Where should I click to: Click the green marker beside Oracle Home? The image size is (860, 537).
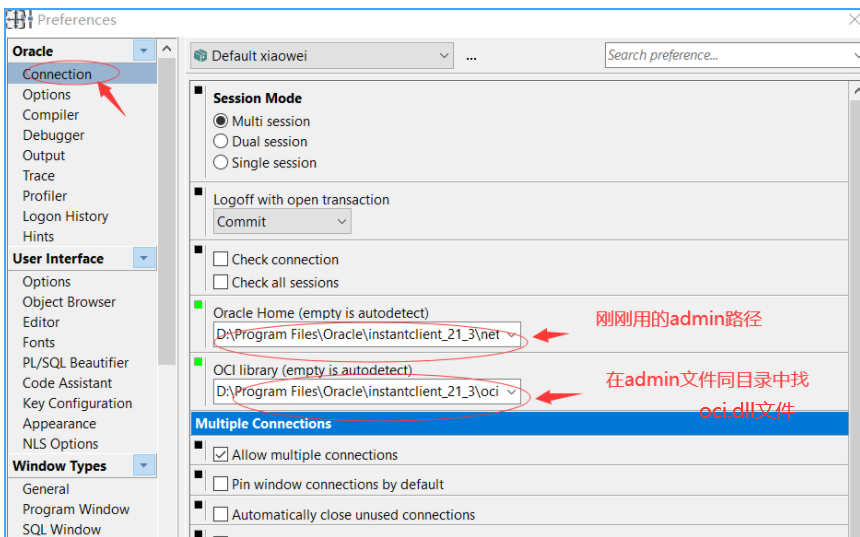pyautogui.click(x=199, y=304)
